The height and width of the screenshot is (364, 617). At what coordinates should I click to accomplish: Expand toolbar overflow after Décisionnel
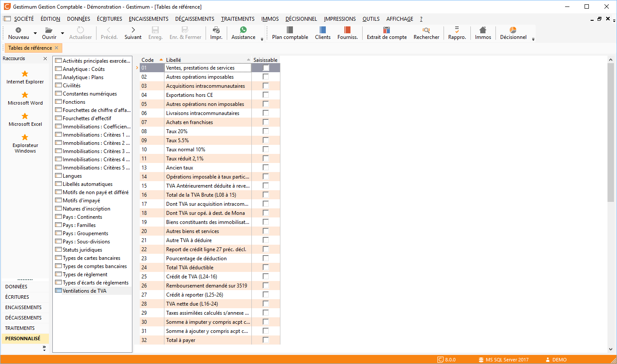tap(533, 39)
